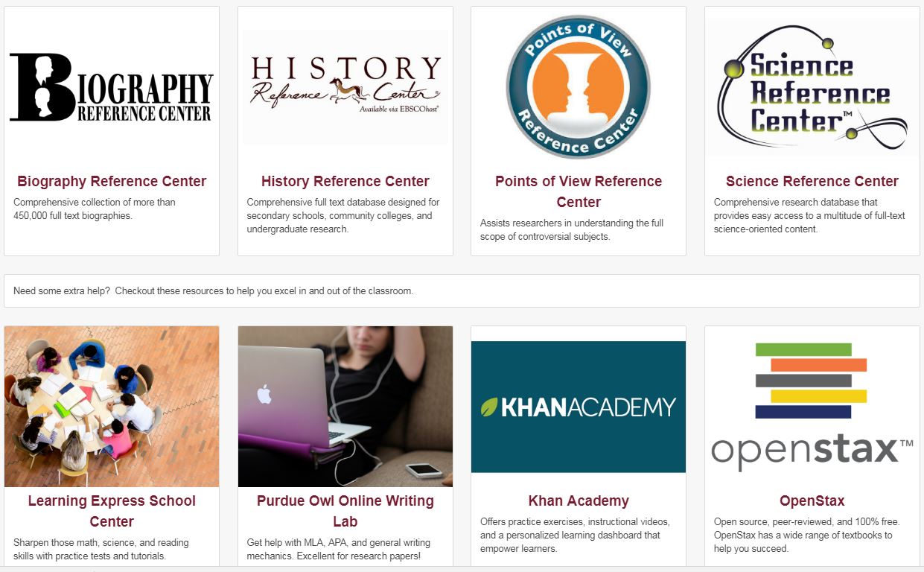The height and width of the screenshot is (572, 924).
Task: Open the Science Reference Center heading link
Action: tap(812, 181)
